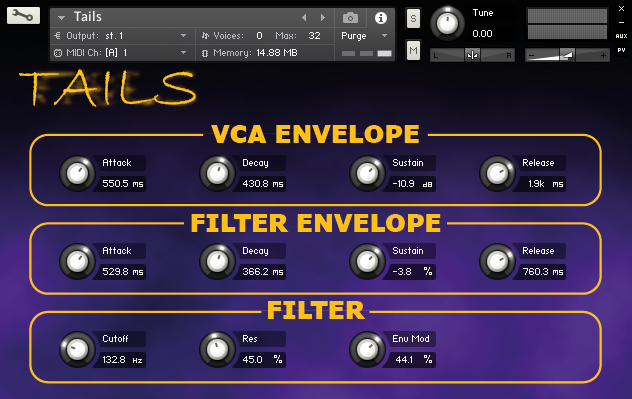Click the AUX button

click(x=621, y=36)
